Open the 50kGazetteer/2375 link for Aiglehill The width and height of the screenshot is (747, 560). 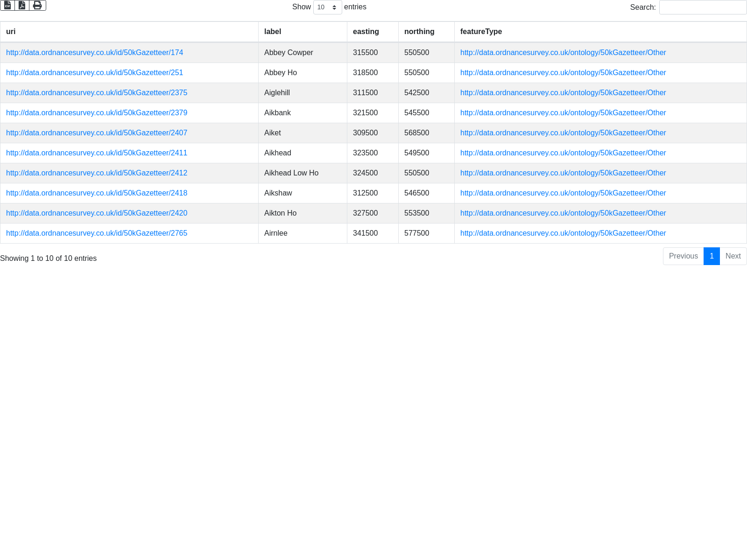click(x=97, y=93)
